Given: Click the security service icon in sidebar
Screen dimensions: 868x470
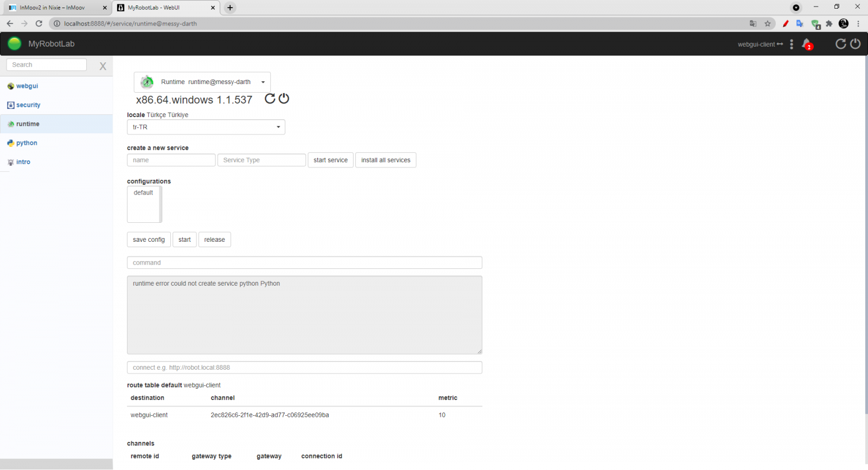Looking at the screenshot, I should pos(10,105).
